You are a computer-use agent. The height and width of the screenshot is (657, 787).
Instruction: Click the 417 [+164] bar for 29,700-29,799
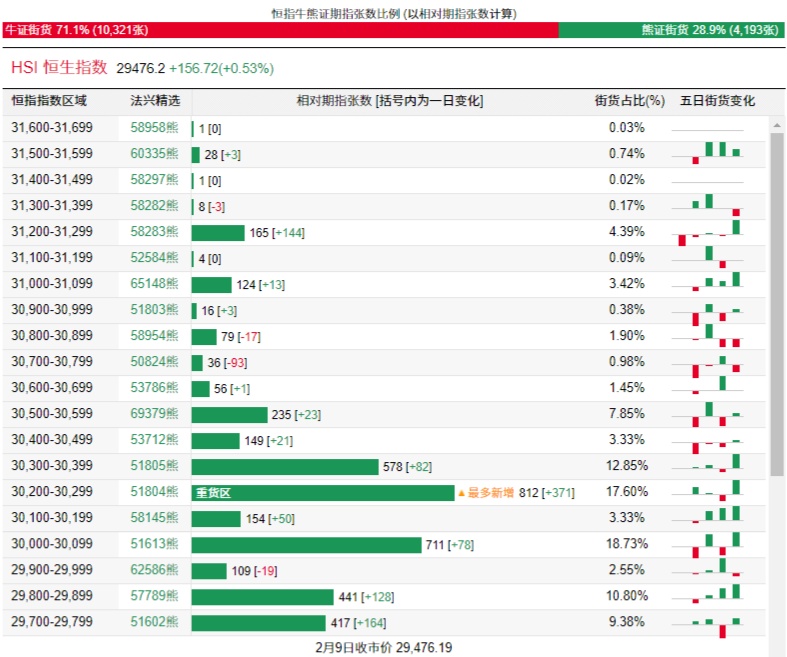tap(258, 623)
